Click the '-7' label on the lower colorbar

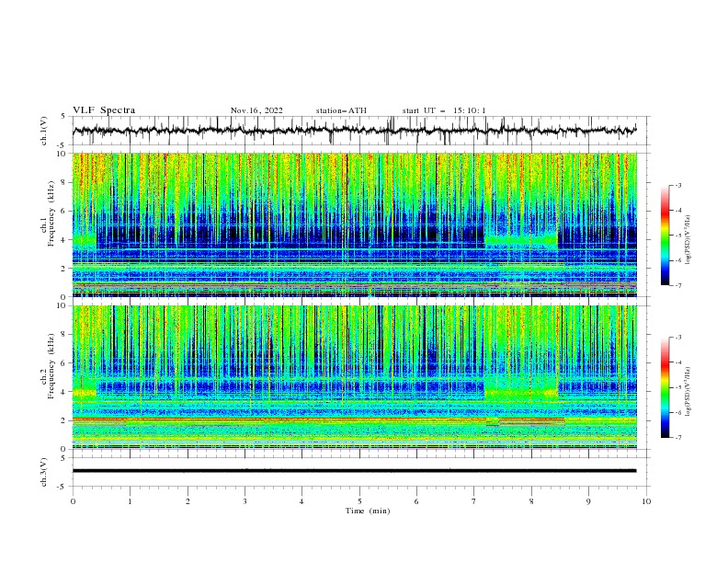(x=678, y=438)
